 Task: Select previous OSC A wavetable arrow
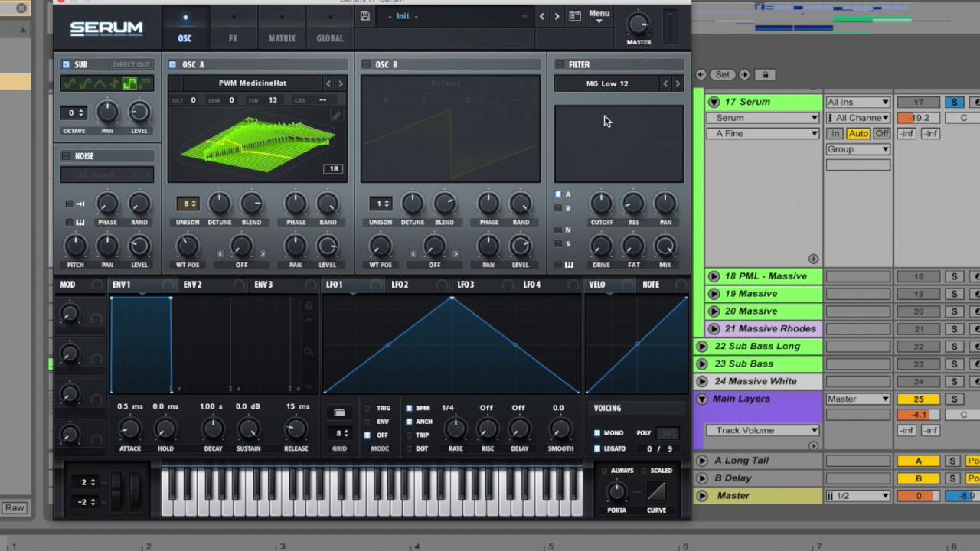[328, 83]
